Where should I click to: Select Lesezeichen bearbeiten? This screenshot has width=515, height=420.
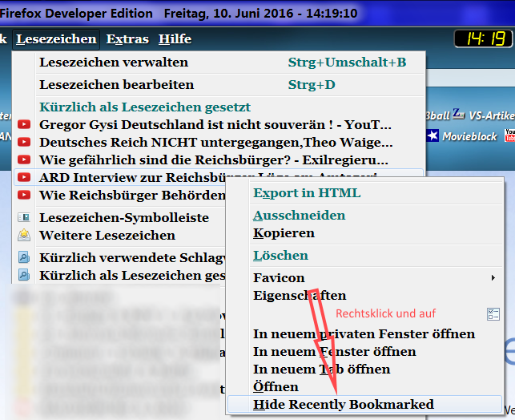219,85
